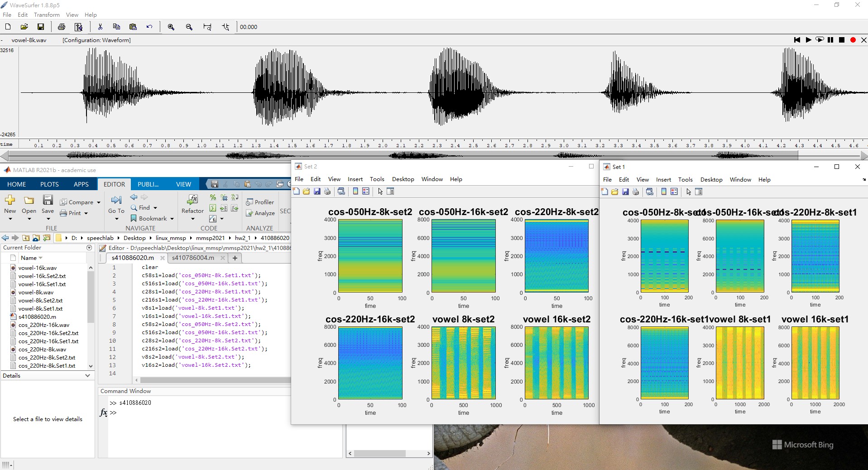Click the Uncomment percent icon
The height and width of the screenshot is (470, 868).
(224, 197)
